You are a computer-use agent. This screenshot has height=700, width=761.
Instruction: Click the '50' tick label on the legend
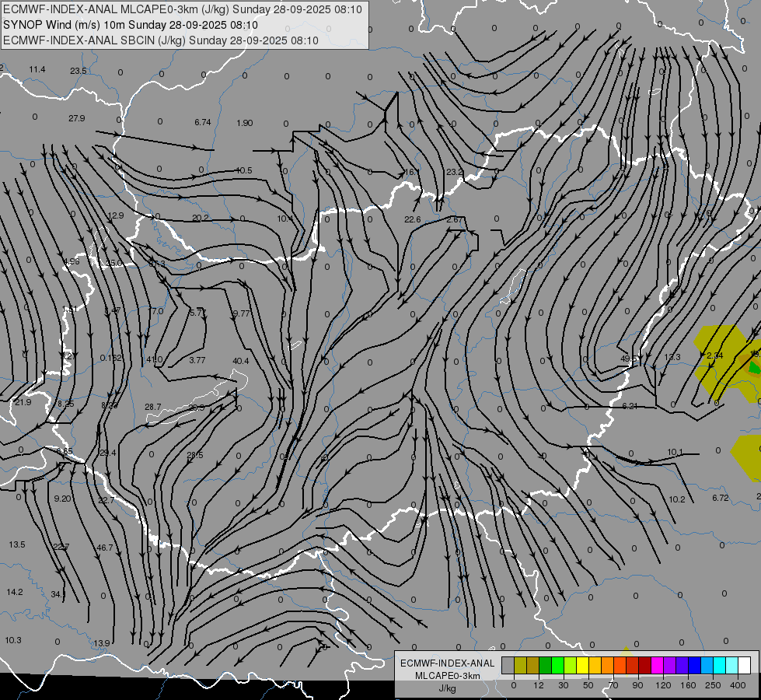[x=588, y=685]
